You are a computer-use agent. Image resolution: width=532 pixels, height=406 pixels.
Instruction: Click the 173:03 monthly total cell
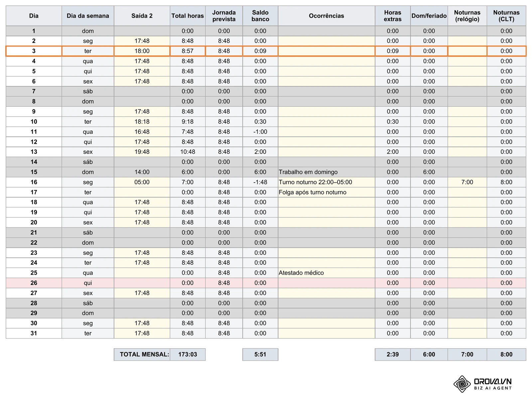[188, 354]
